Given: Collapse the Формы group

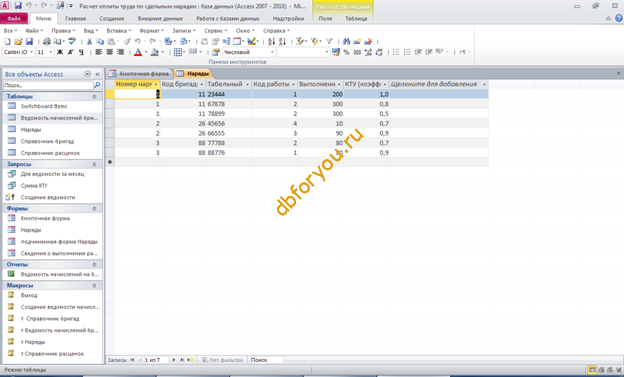Looking at the screenshot, I should [94, 209].
